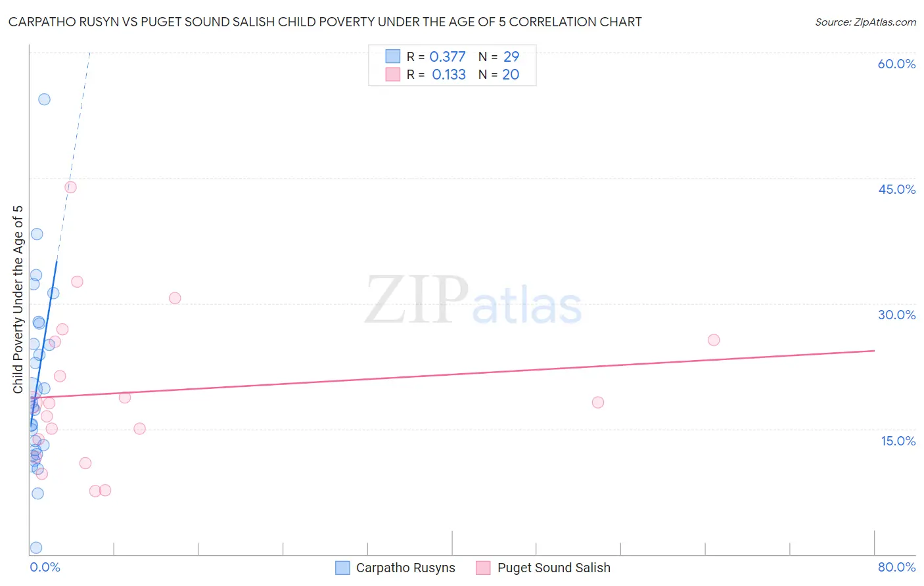Select the Puget Sound Salish legend label
This screenshot has width=924, height=586.
pyautogui.click(x=554, y=568)
